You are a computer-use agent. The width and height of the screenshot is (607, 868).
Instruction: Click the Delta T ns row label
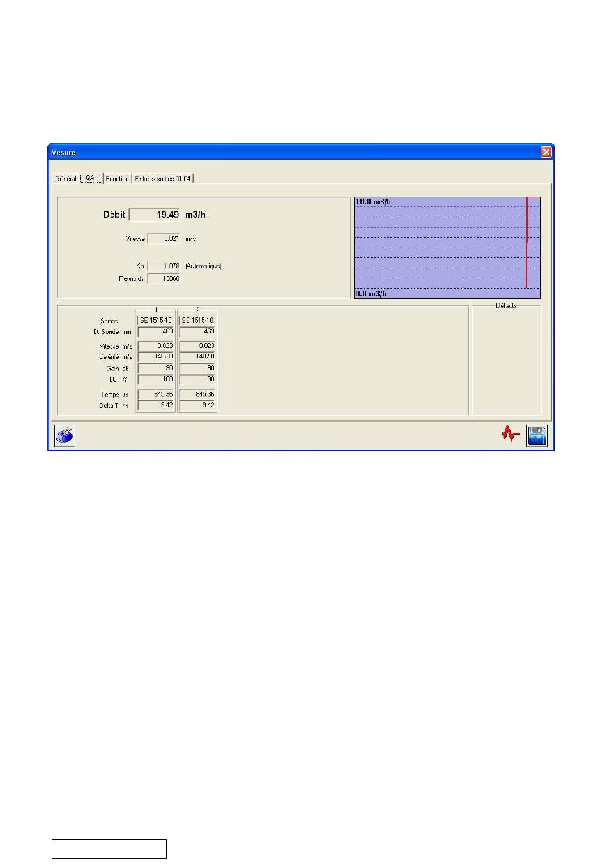pos(114,406)
